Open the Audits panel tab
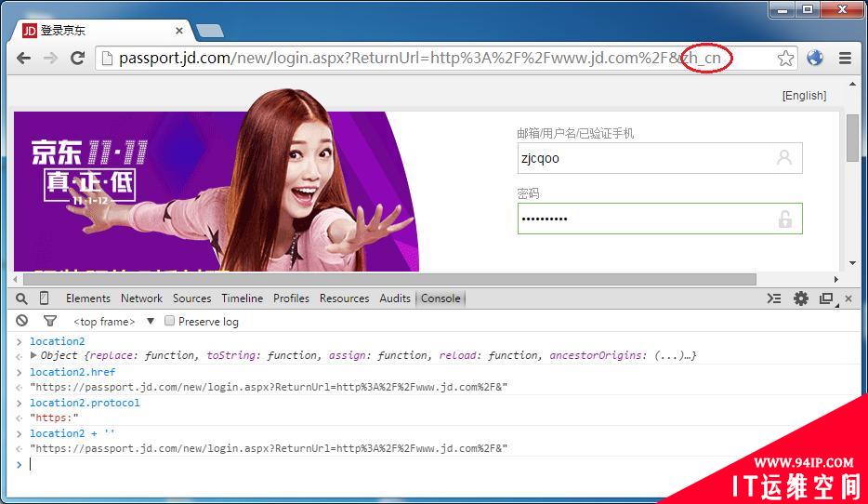This screenshot has width=868, height=504. click(395, 298)
